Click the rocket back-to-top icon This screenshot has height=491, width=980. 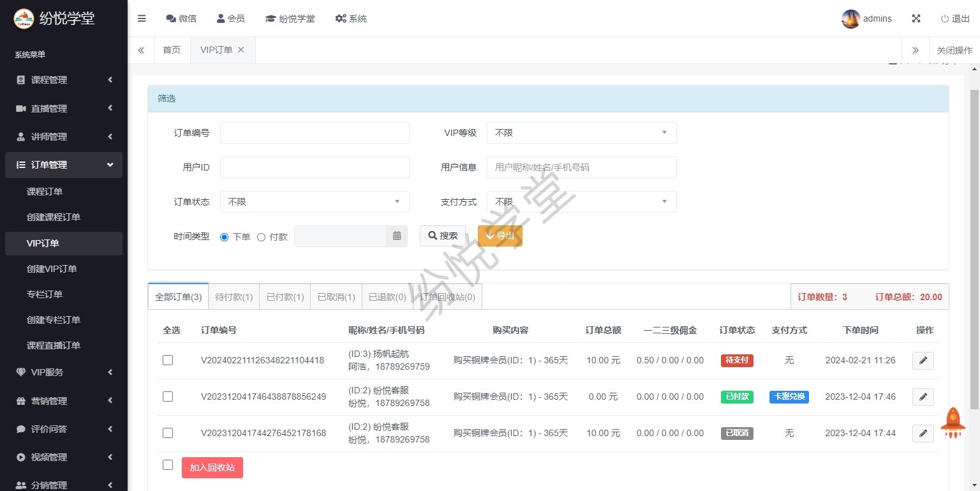click(953, 422)
